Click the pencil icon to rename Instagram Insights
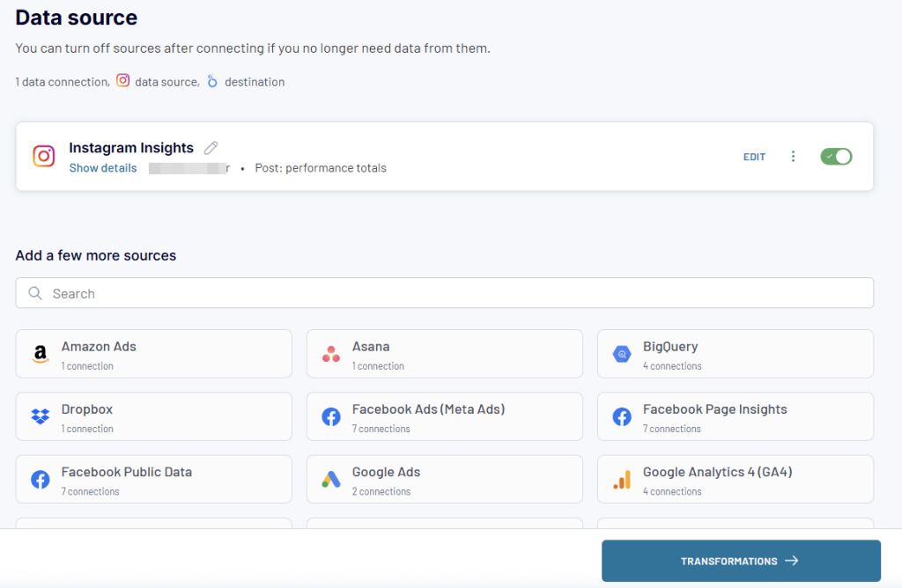Screen dimensions: 902x588 tap(211, 148)
